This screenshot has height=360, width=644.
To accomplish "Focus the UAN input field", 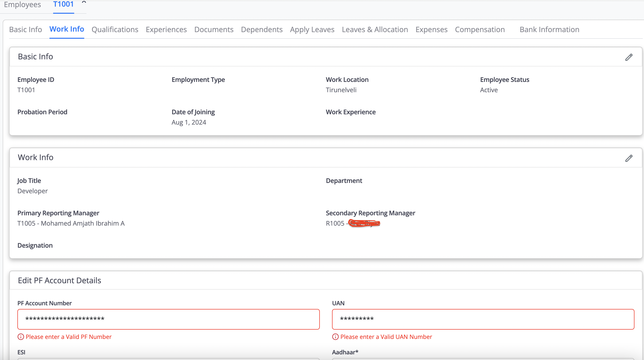I will tap(483, 319).
